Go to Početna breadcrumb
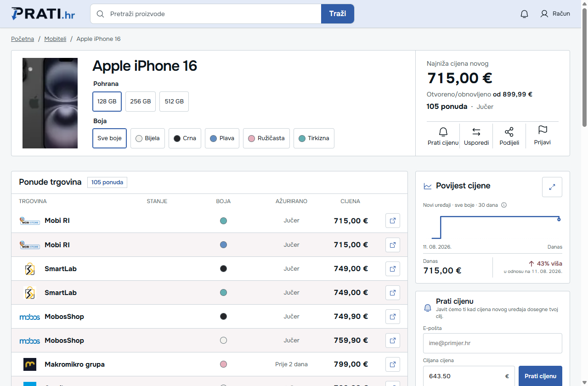The height and width of the screenshot is (386, 588). (23, 39)
